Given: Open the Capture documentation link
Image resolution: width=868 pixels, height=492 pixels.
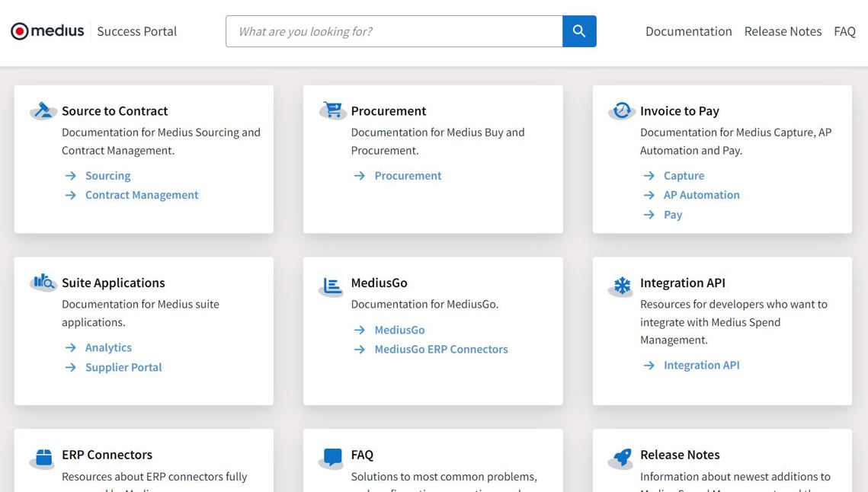Looking at the screenshot, I should click(684, 175).
